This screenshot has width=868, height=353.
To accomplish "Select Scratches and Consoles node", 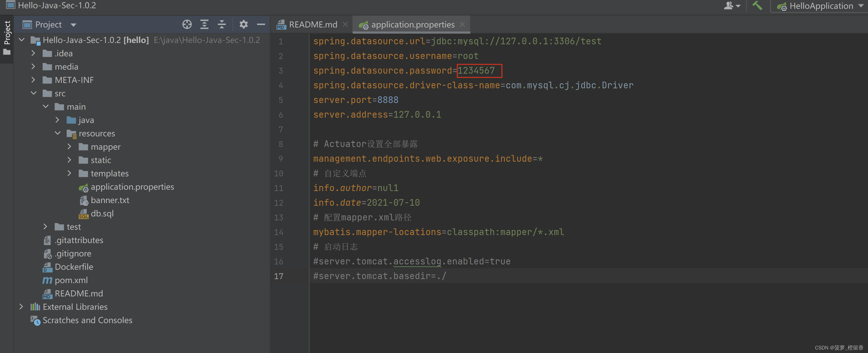I will tap(87, 320).
